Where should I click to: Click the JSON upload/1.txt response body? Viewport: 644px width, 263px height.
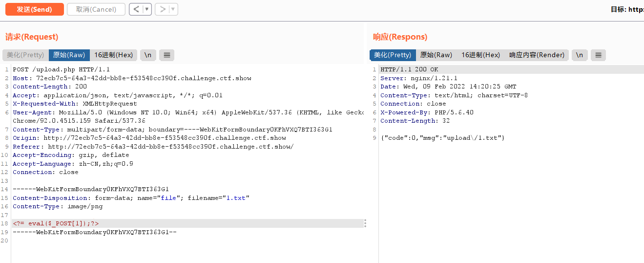(442, 138)
